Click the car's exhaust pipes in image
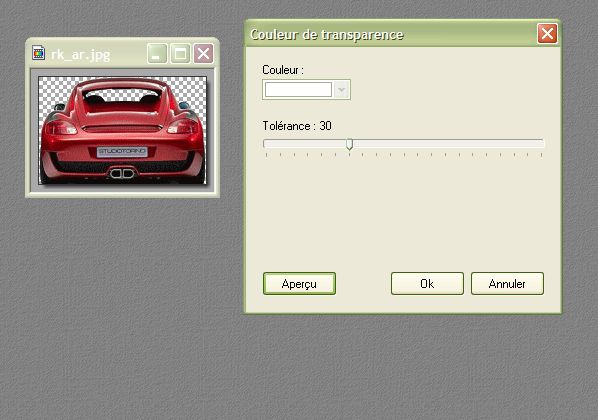598x420 pixels. pos(122,174)
